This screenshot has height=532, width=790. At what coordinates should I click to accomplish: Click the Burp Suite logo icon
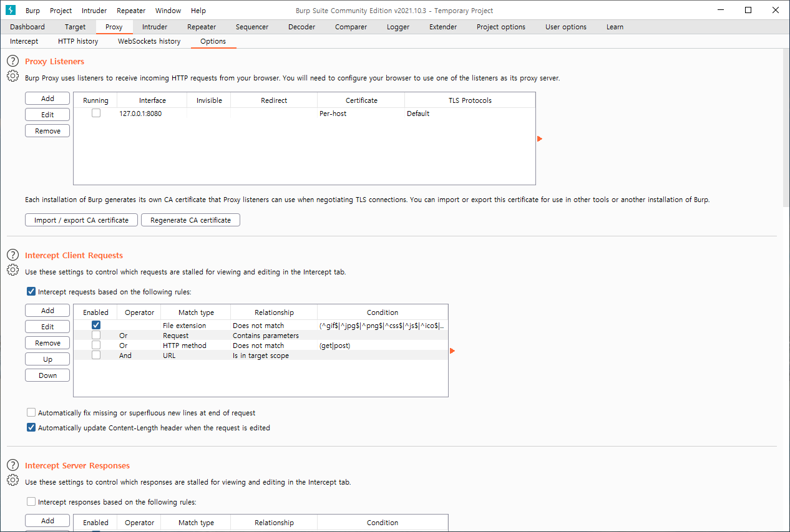(10, 10)
